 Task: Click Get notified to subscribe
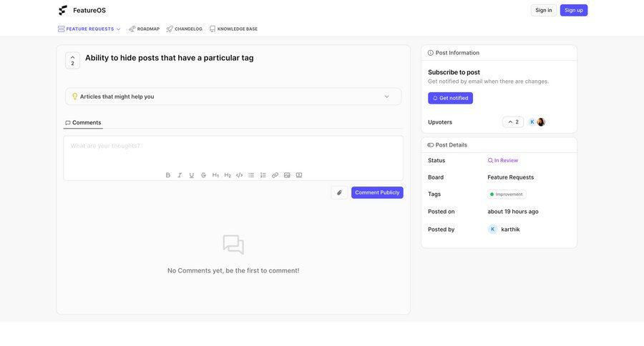tap(450, 98)
